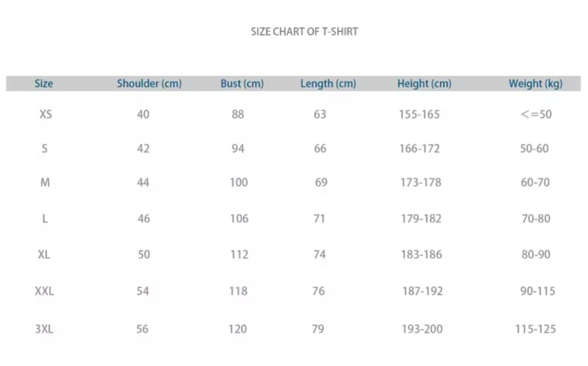Select height range 183-186 for XL
The width and height of the screenshot is (588, 366).
421,254
